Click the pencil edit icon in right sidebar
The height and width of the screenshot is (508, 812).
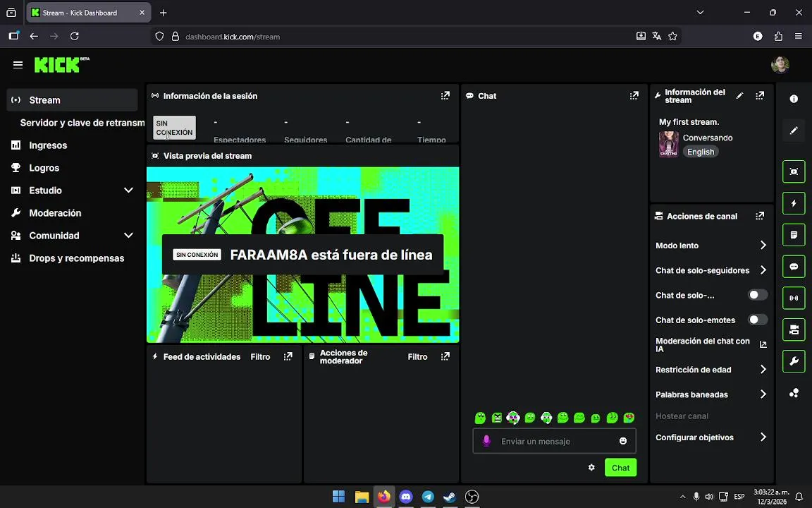click(794, 131)
